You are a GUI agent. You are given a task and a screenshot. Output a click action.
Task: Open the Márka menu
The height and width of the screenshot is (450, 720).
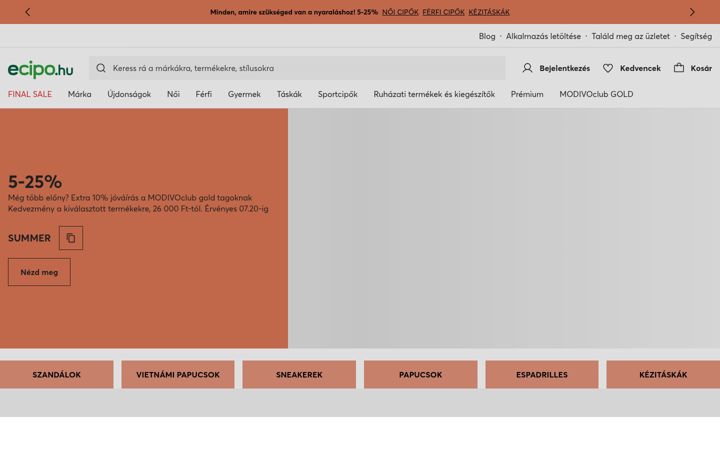[x=79, y=94]
